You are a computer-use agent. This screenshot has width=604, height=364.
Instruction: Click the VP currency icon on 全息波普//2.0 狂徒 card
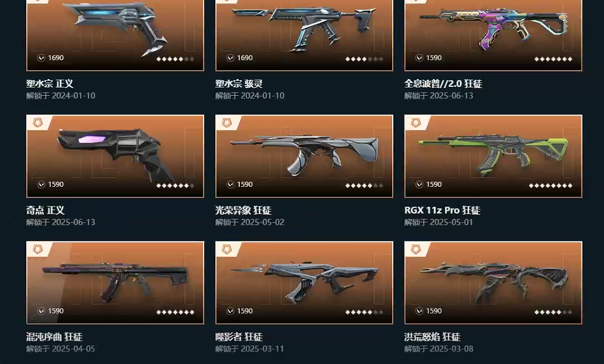[x=420, y=58]
